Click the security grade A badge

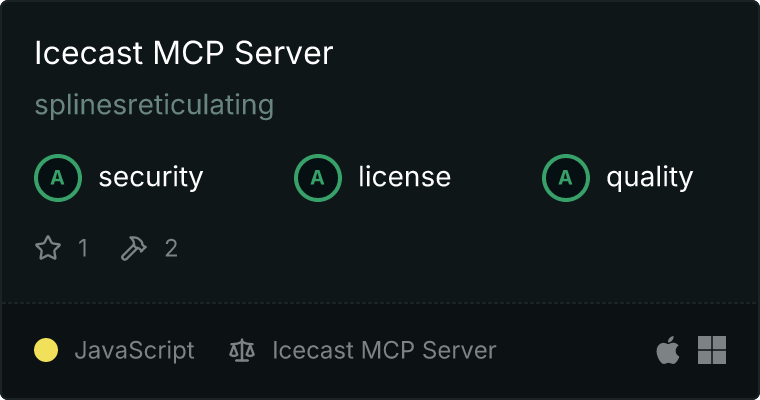58,178
